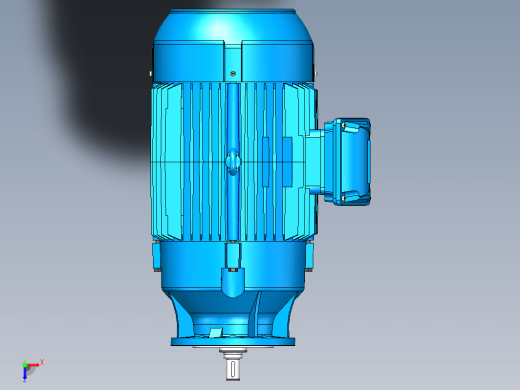Click the XYZ coordinate axis triad
This screenshot has height=390, width=520.
[32, 370]
